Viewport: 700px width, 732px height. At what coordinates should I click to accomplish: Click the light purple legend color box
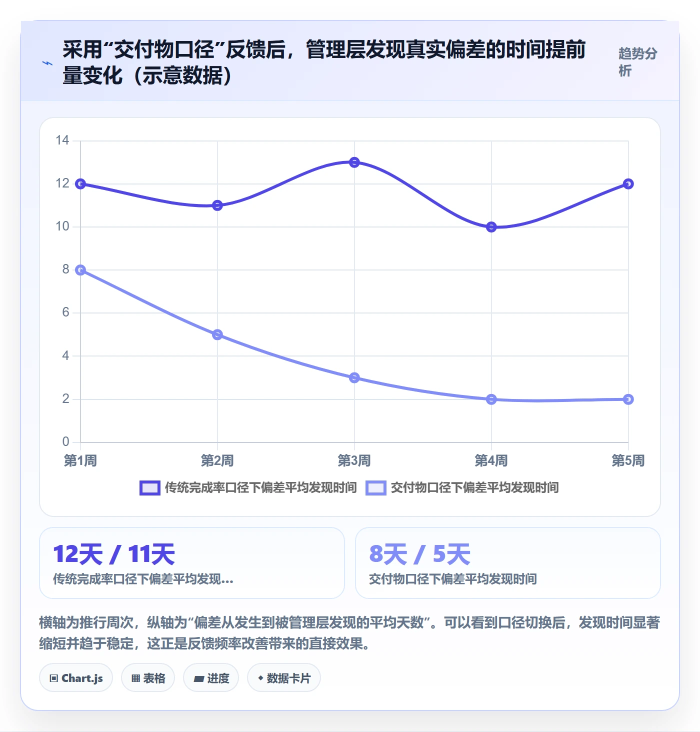(376, 488)
